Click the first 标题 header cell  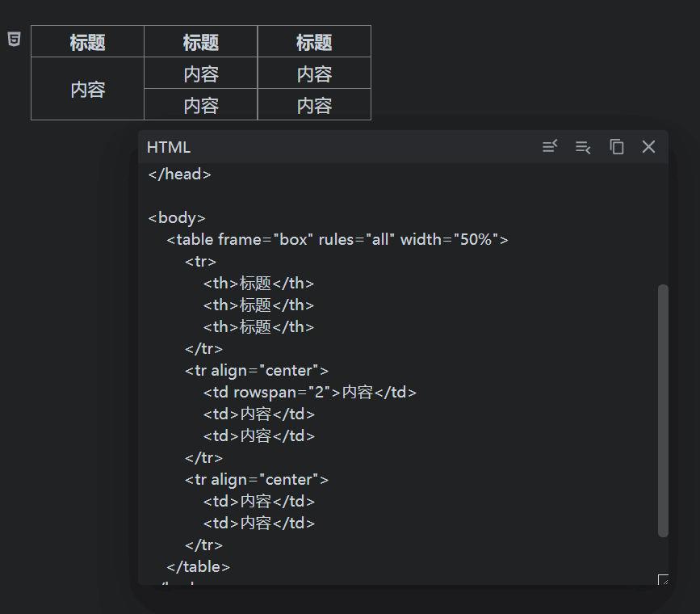coord(87,41)
